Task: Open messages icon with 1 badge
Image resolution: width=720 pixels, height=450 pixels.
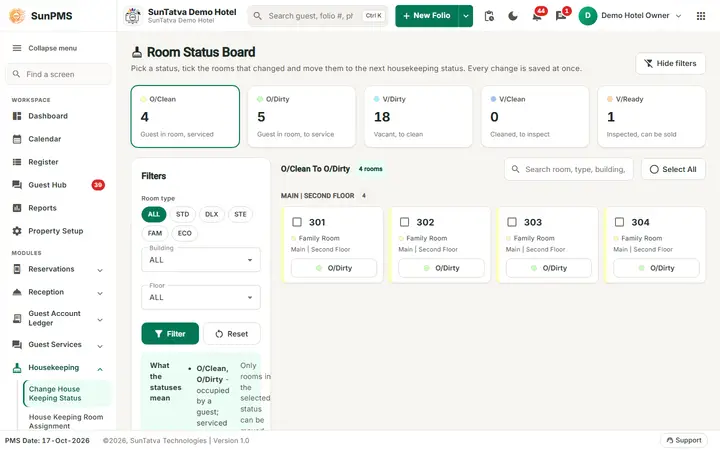Action: click(x=561, y=16)
